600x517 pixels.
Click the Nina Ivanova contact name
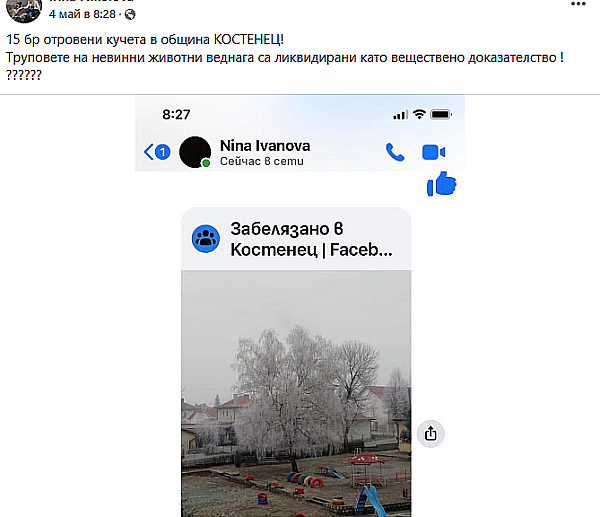point(265,145)
